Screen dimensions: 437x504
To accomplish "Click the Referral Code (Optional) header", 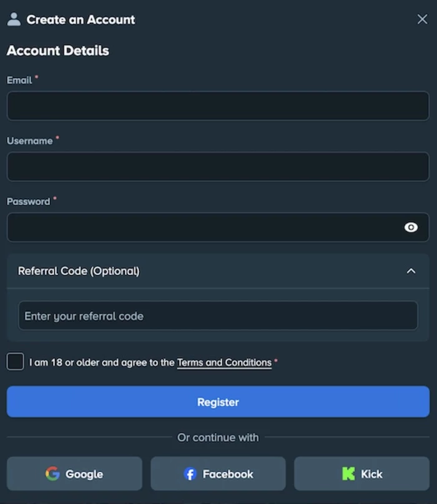I will tap(218, 271).
